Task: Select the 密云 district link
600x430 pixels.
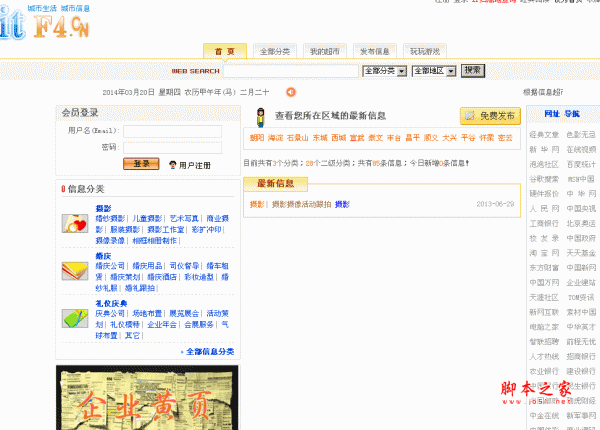Action: tap(505, 138)
